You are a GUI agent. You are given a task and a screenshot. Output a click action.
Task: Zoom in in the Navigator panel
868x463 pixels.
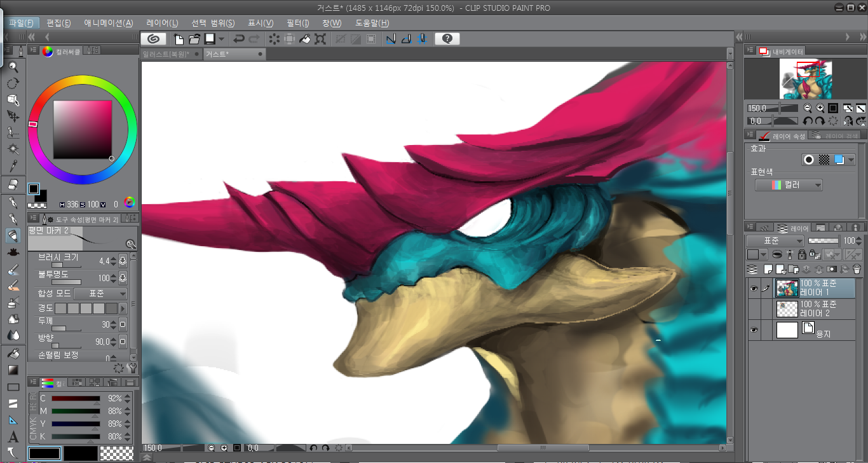pyautogui.click(x=820, y=108)
